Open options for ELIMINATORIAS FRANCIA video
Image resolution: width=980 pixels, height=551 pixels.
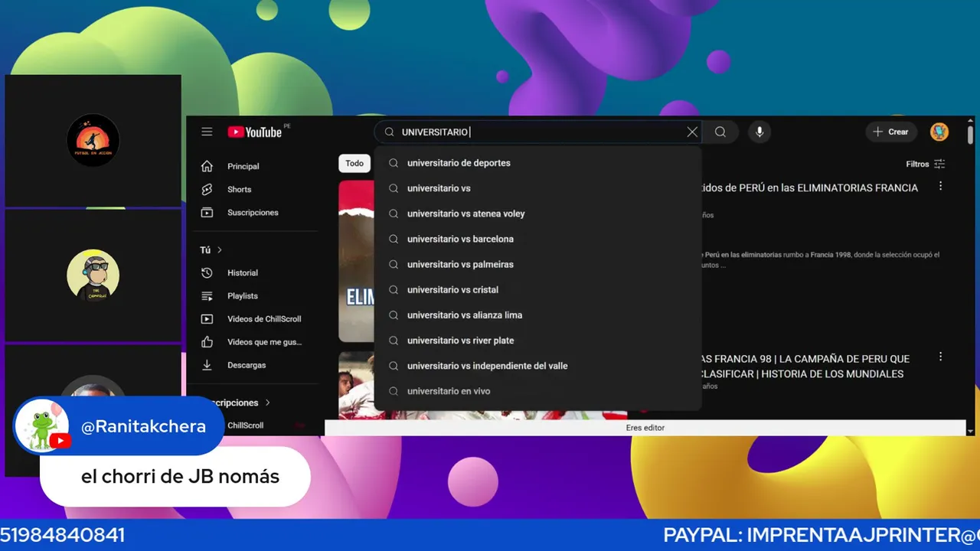[x=940, y=186]
